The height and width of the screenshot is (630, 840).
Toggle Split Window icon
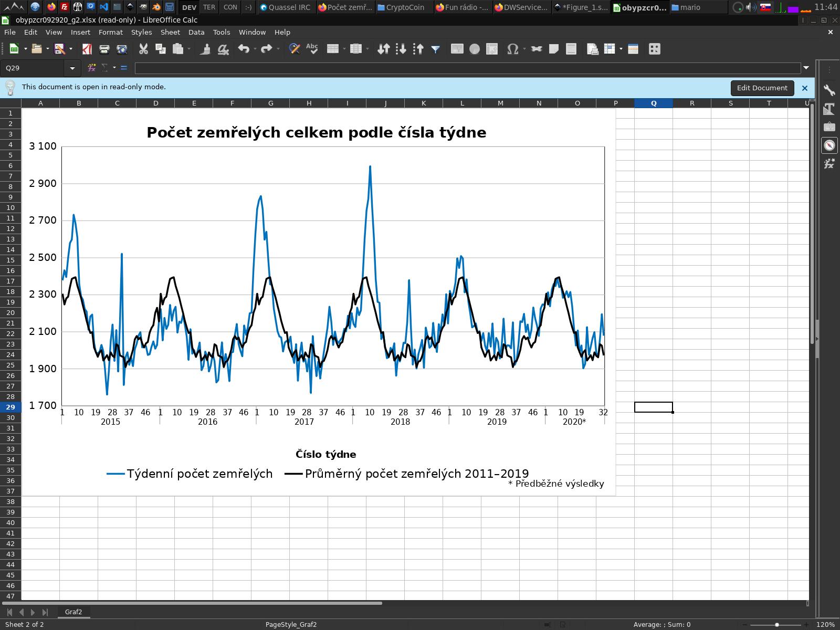coord(633,49)
